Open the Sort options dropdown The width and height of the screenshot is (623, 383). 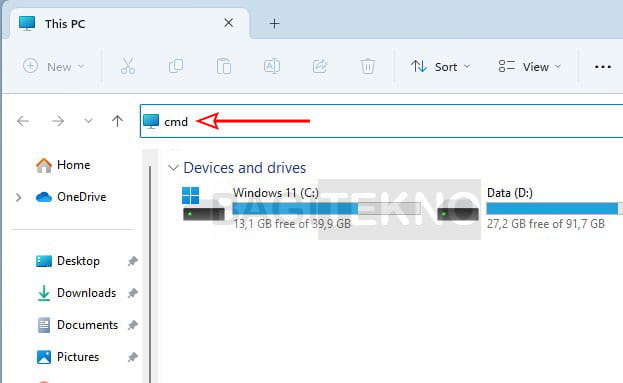(x=441, y=66)
